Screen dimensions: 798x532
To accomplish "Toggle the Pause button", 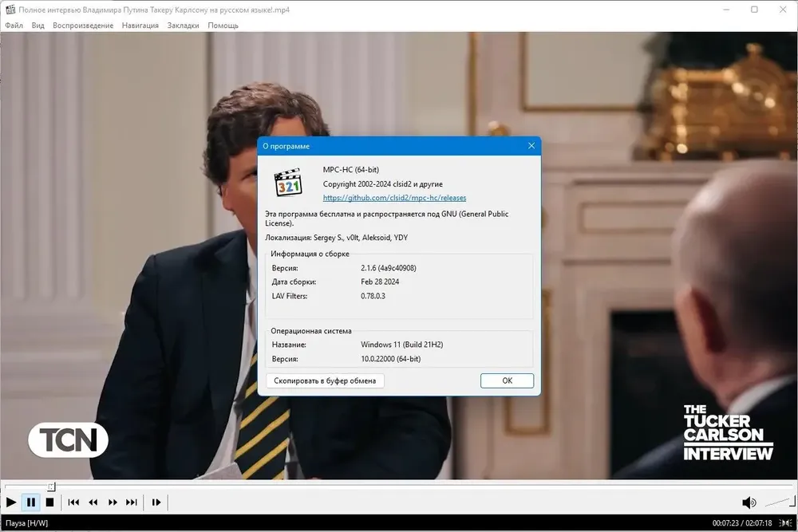I will pos(31,502).
